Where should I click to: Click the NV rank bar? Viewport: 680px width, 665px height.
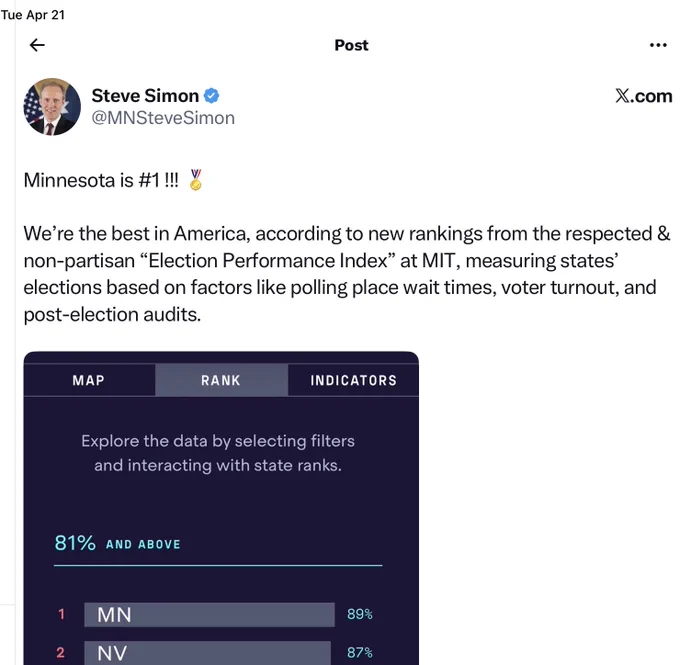(x=208, y=652)
